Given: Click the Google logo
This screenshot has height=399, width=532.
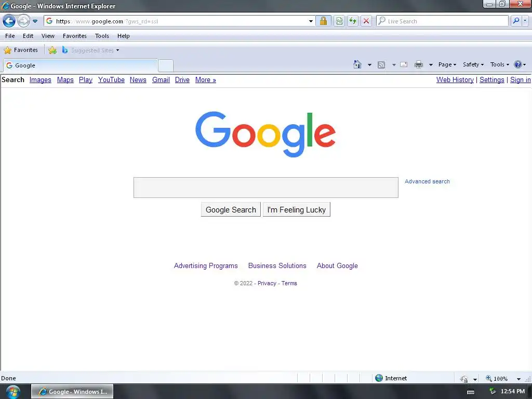Looking at the screenshot, I should coord(265,135).
